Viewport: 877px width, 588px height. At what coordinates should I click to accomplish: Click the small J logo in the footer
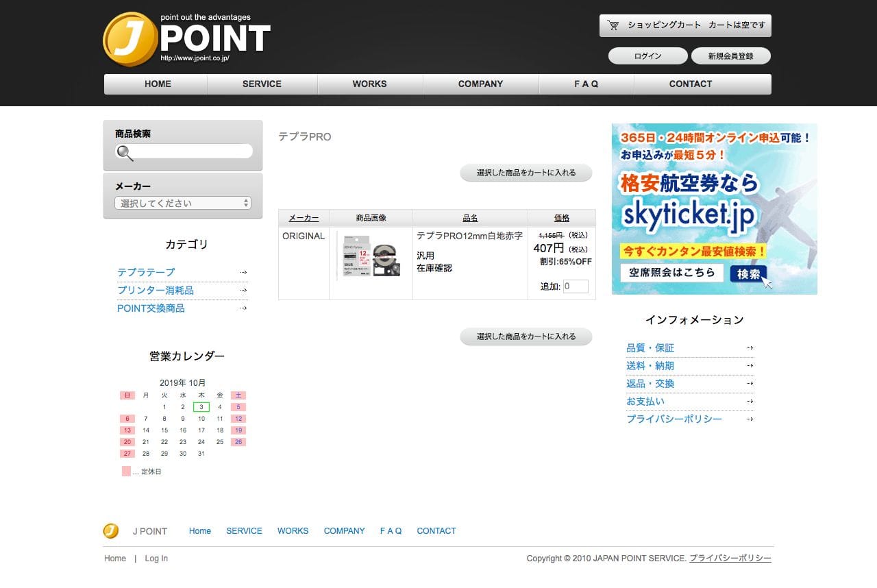coord(110,530)
